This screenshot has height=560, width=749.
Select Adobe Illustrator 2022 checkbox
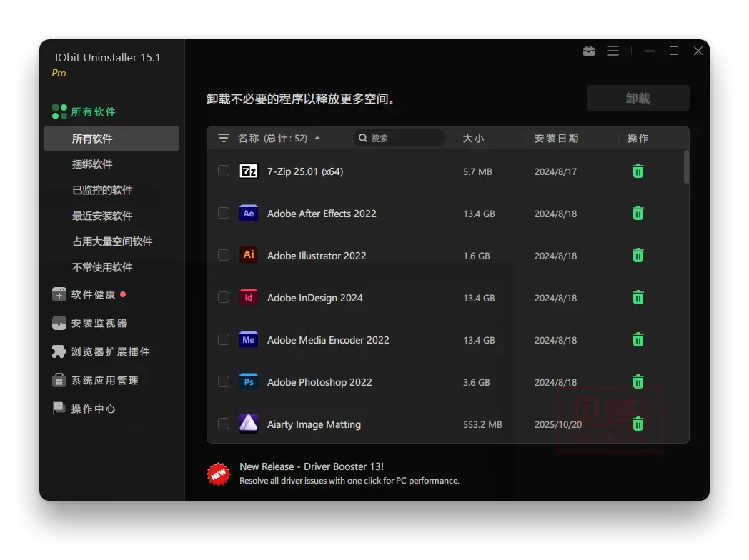coord(224,255)
